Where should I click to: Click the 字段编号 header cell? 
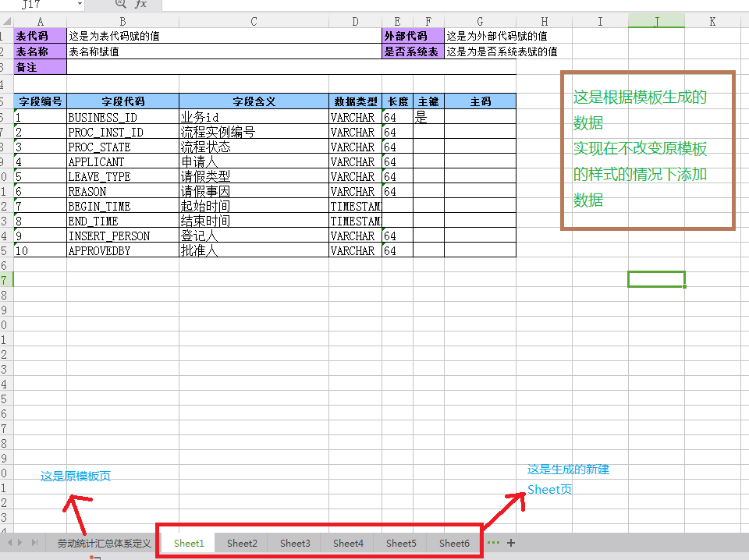(40, 101)
